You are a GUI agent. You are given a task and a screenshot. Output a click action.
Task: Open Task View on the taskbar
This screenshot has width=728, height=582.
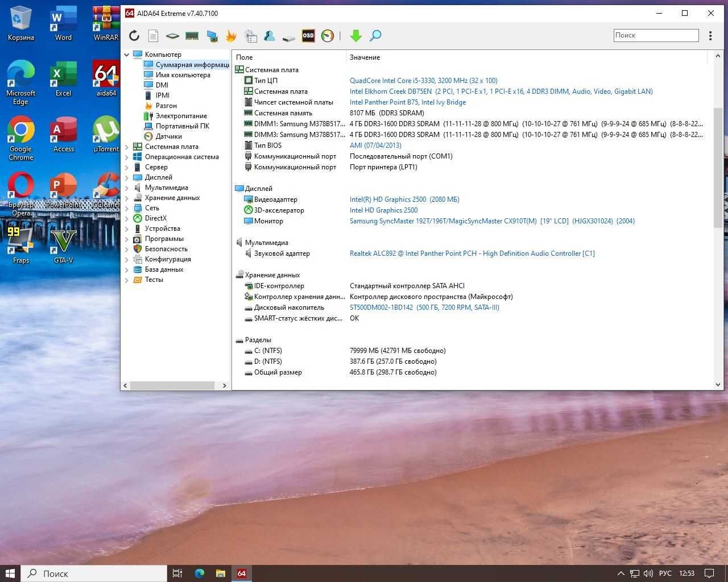coord(177,573)
